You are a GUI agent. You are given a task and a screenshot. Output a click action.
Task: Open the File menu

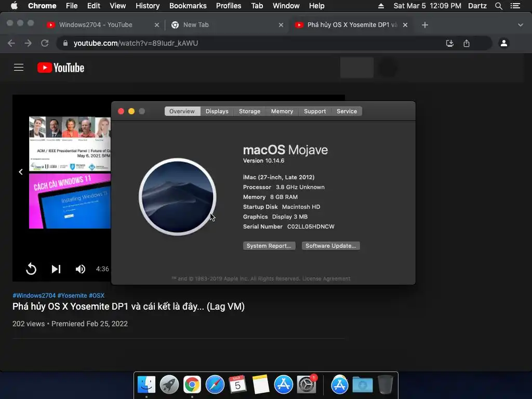(72, 6)
